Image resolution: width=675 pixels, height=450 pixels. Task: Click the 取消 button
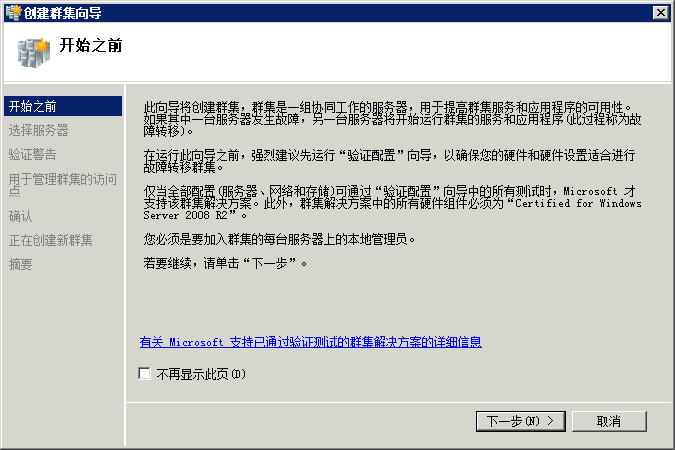coord(609,421)
